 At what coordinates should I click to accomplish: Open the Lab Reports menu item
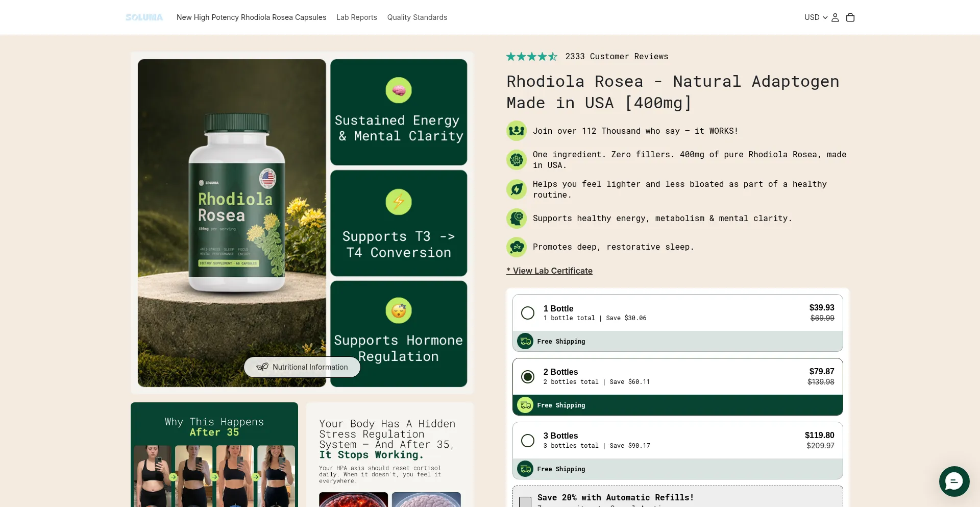click(357, 17)
